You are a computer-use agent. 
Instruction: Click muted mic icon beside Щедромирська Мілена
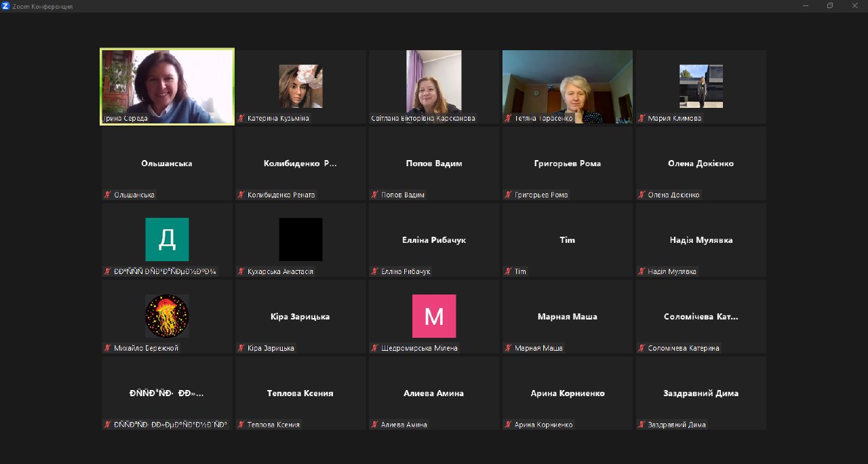click(374, 348)
